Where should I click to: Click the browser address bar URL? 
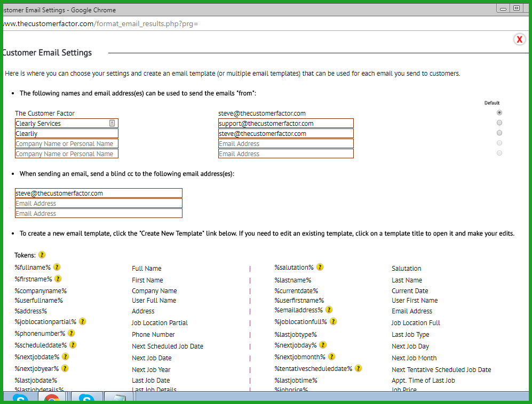(x=101, y=24)
